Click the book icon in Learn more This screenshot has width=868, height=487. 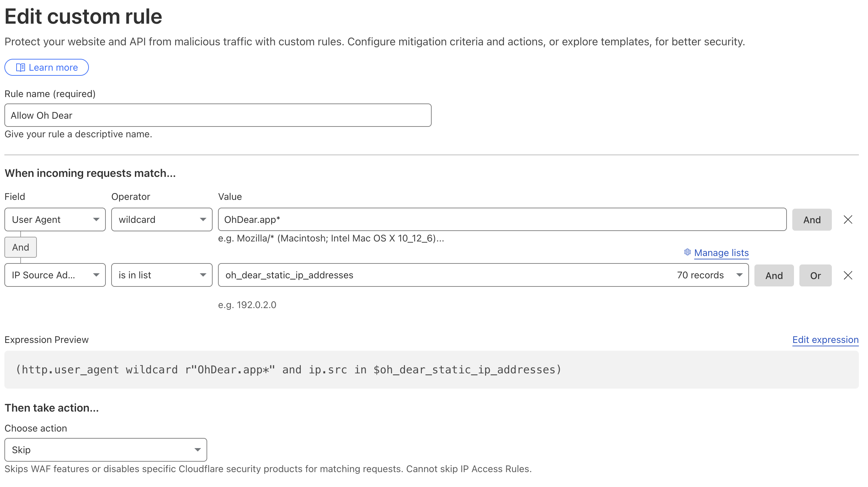pyautogui.click(x=20, y=68)
